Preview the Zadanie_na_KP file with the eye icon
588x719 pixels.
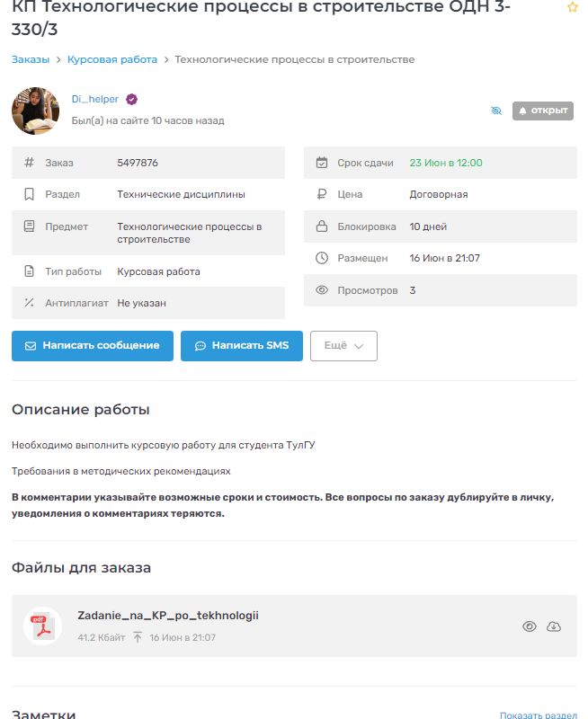point(530,626)
